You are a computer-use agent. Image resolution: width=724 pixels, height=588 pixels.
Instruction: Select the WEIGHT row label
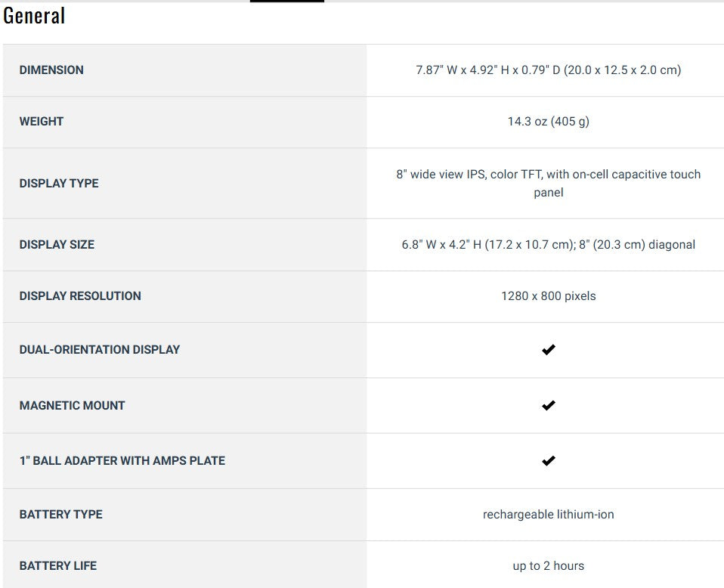coord(42,122)
